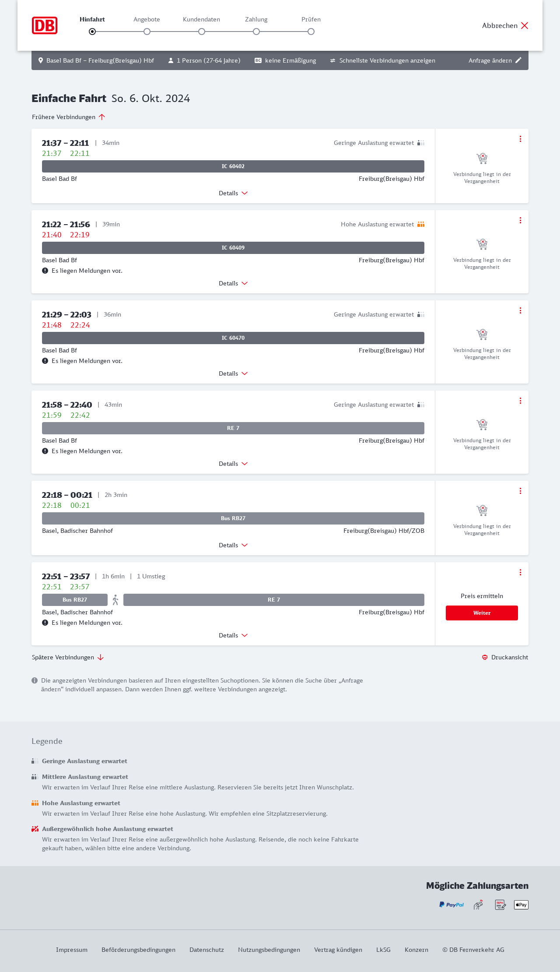This screenshot has height=972, width=560.
Task: Open three-dot menu for 22:51 connection
Action: [520, 572]
